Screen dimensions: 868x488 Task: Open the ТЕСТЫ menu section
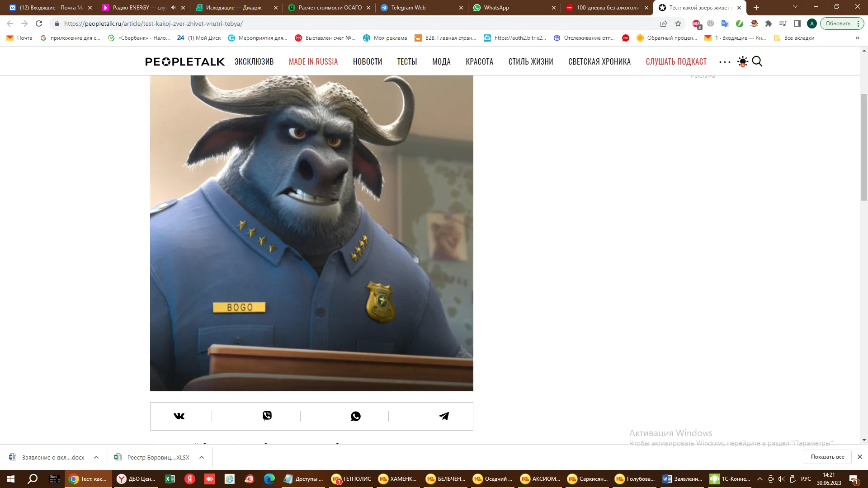pyautogui.click(x=407, y=61)
